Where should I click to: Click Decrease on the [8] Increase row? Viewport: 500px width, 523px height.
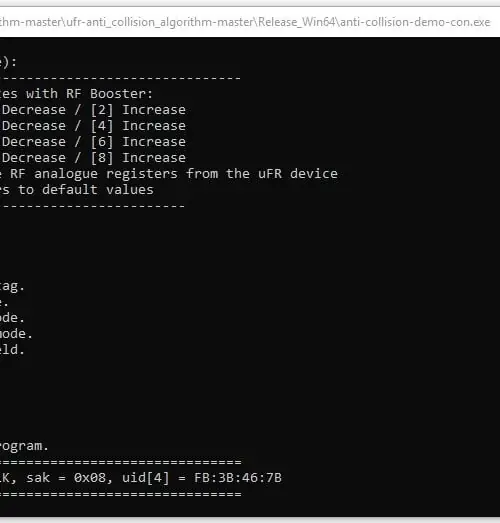tap(34, 158)
